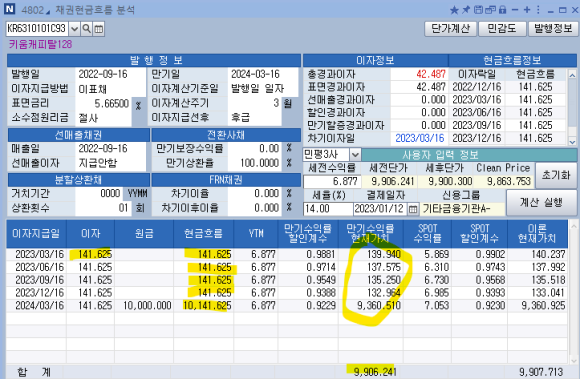
Task: Click the 만기수익률 현재가치 column header
Action: pos(371,234)
